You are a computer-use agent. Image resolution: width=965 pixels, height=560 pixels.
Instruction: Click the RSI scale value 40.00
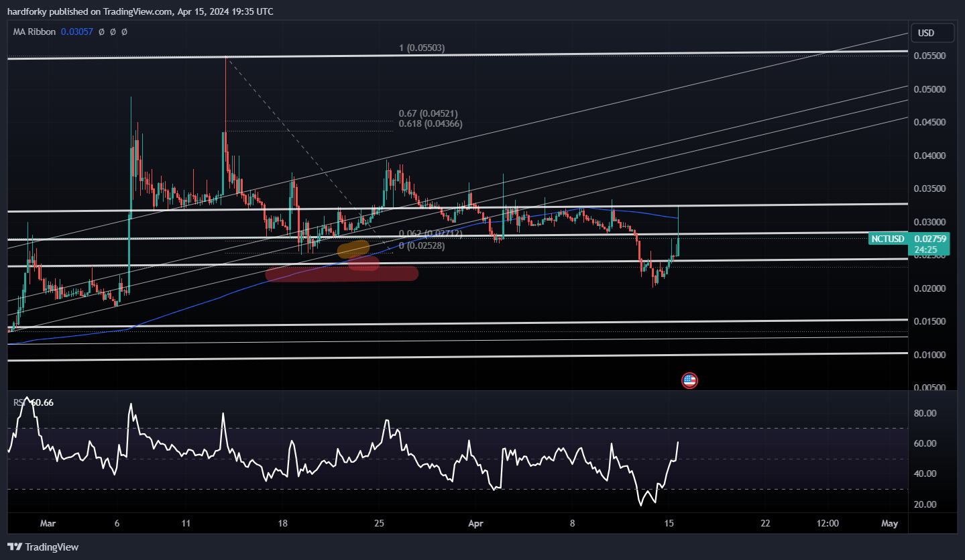click(x=925, y=473)
